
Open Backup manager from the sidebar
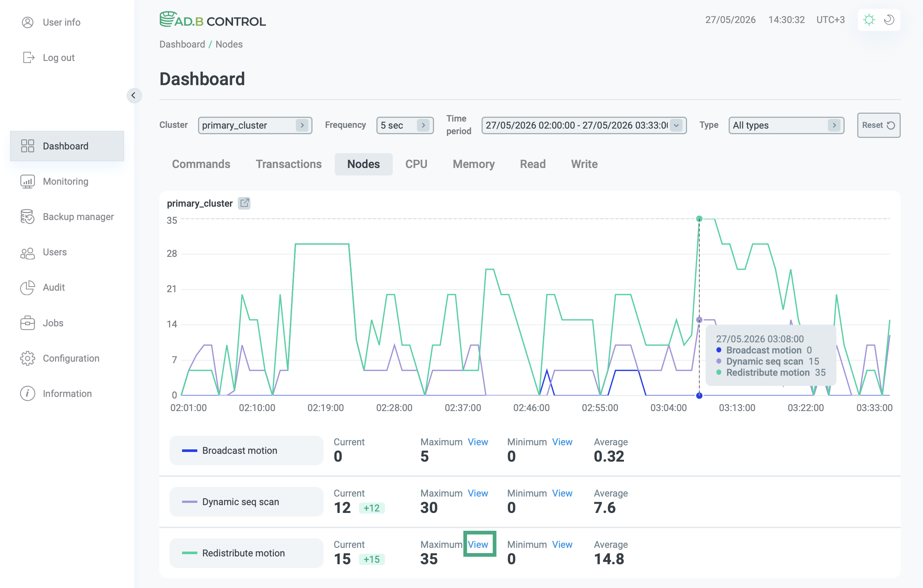tap(67, 217)
